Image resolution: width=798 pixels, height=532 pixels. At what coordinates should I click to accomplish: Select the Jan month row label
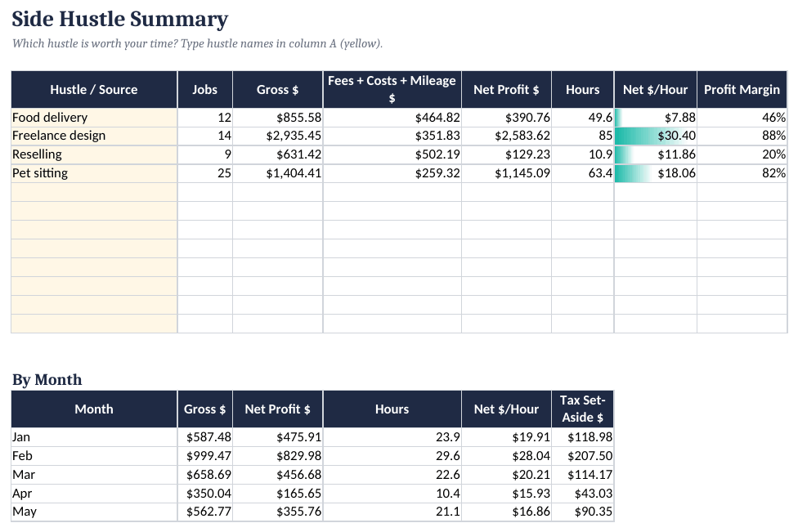[94, 437]
